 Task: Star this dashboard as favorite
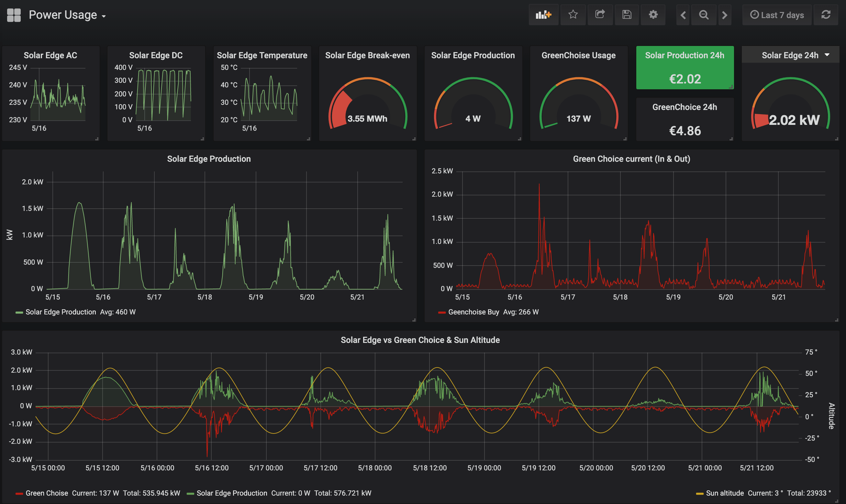[573, 15]
